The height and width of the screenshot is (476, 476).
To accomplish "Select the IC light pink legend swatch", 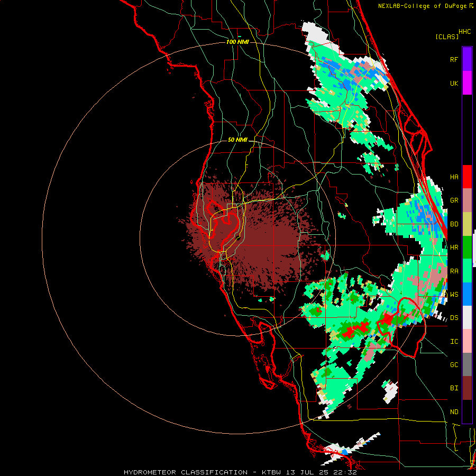I will click(467, 341).
